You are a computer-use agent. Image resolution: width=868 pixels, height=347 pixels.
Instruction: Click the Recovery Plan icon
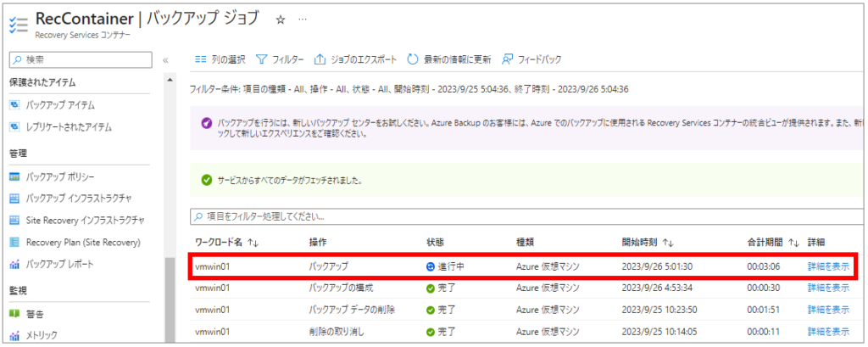point(15,243)
